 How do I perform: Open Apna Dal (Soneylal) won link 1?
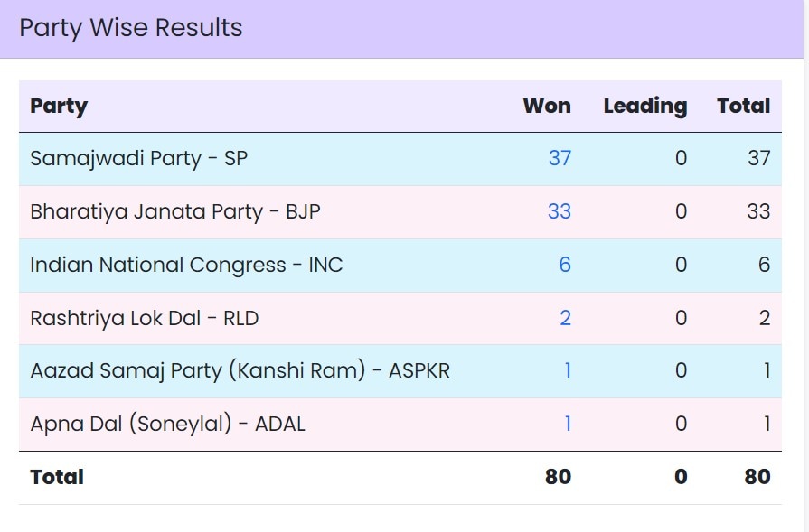[568, 424]
